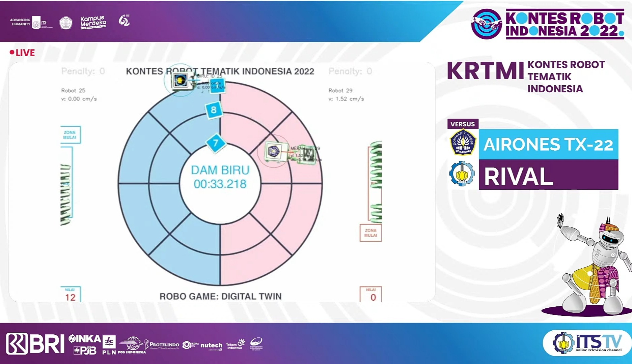Click the AIRONES TX-22 team banner
The image size is (632, 364).
pos(548,145)
